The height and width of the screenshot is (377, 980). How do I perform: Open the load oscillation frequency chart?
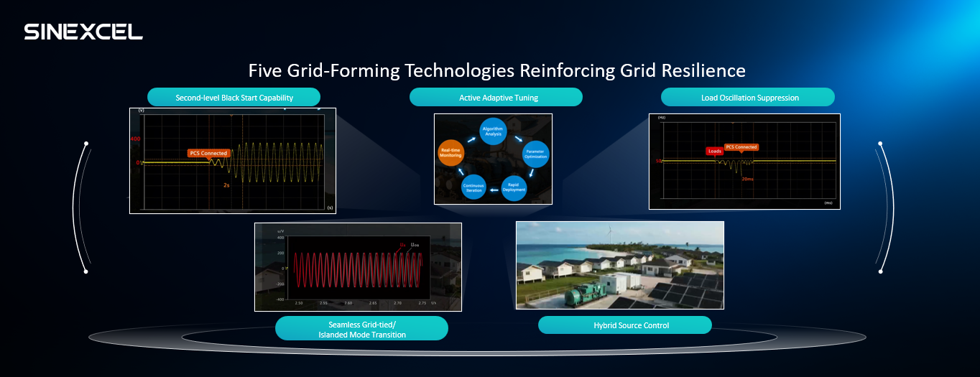(744, 162)
